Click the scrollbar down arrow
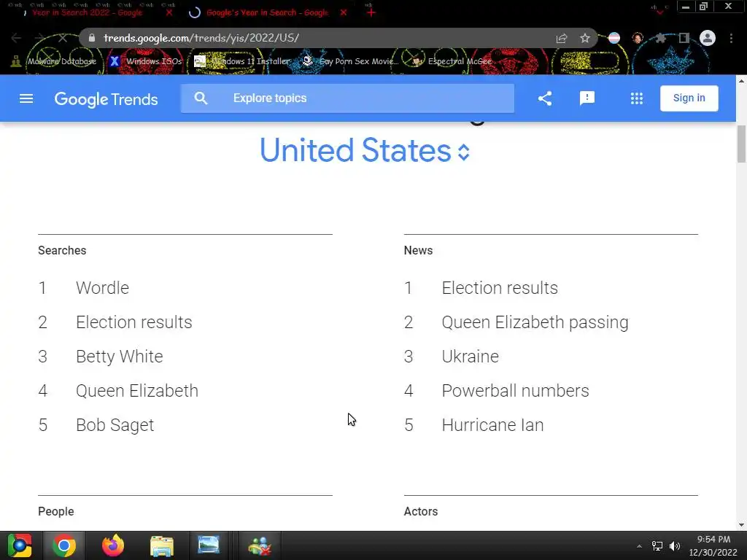This screenshot has width=747, height=560. pos(741,525)
